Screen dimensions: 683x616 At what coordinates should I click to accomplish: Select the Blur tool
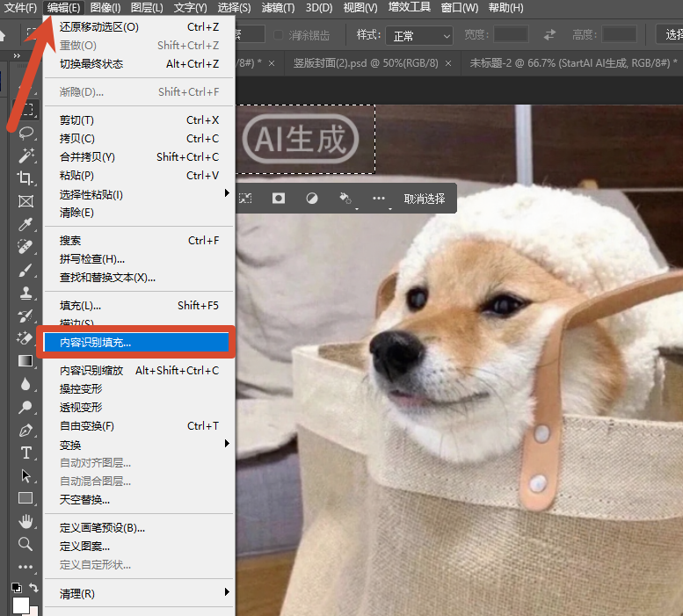25,384
